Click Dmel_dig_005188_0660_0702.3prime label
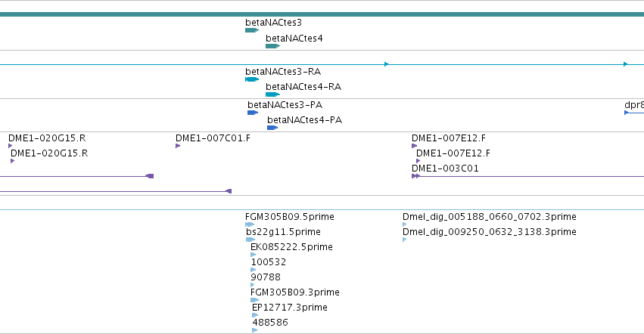The height and width of the screenshot is (334, 644). point(489,217)
